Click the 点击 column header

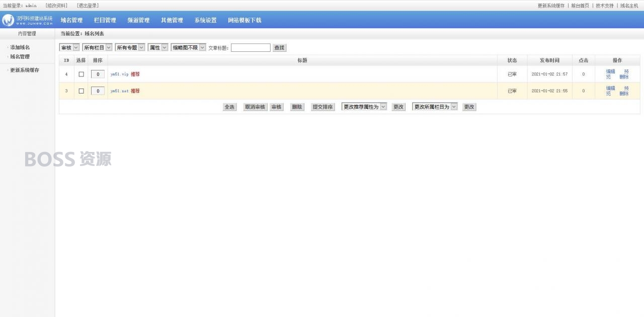point(583,60)
